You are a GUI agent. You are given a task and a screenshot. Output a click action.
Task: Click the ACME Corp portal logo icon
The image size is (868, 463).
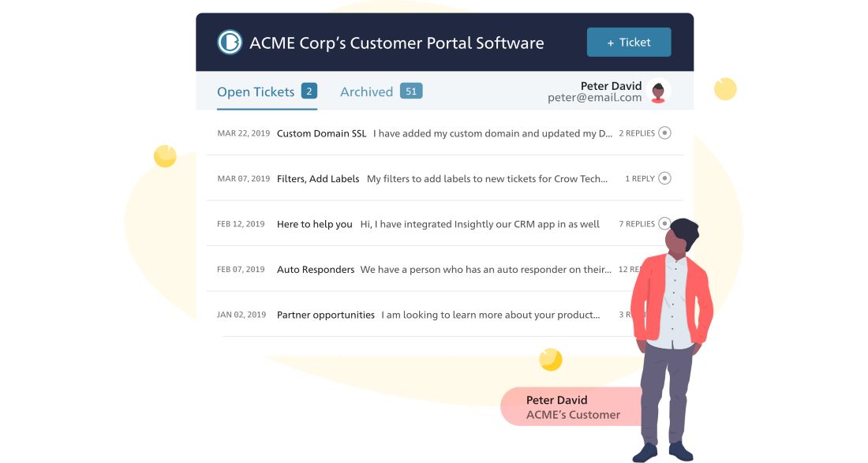coord(230,42)
